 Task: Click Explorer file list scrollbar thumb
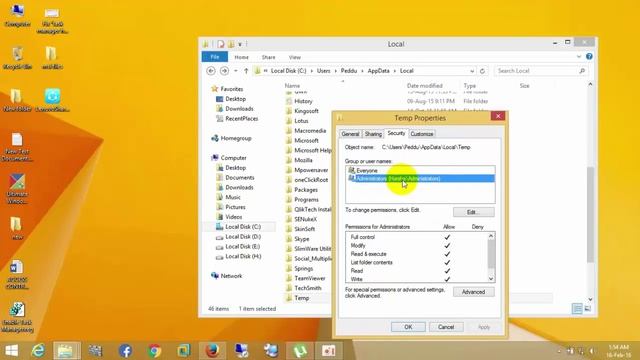coord(590,214)
